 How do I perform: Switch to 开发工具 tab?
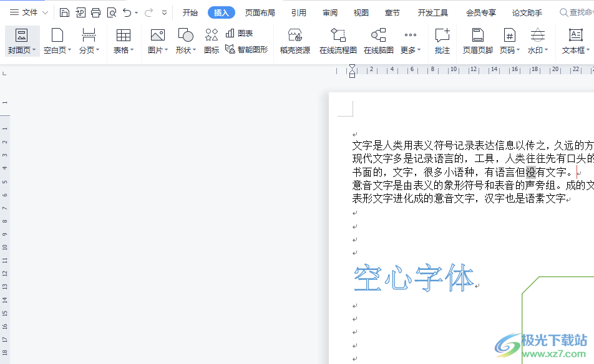pyautogui.click(x=433, y=13)
